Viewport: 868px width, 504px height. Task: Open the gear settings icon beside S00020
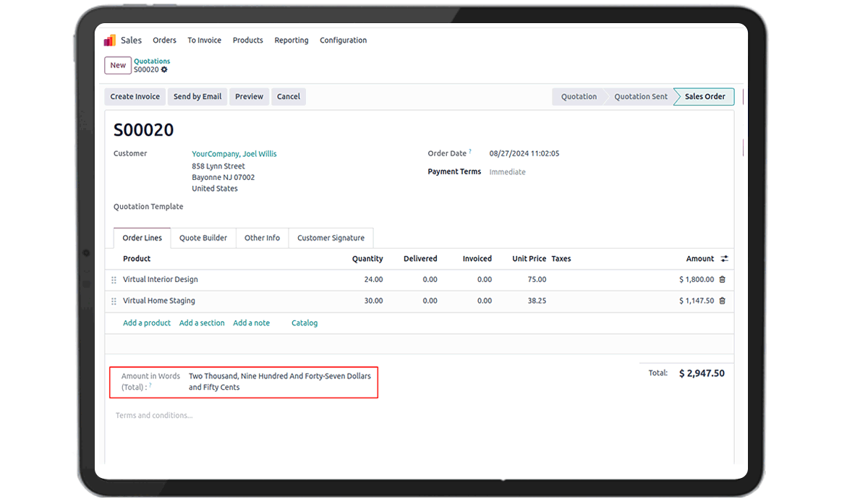(164, 69)
